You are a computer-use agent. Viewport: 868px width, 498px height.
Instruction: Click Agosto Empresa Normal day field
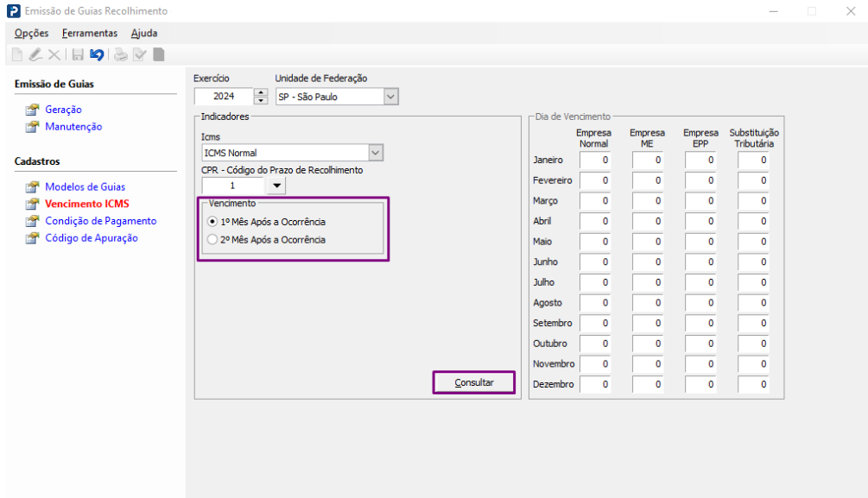tap(595, 303)
